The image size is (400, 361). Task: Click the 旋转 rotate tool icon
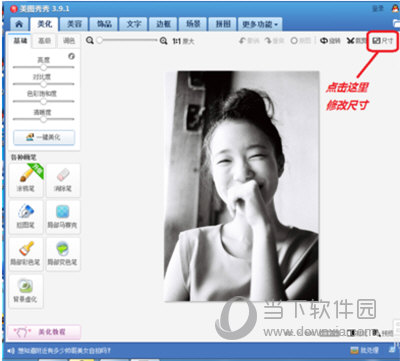[324, 41]
